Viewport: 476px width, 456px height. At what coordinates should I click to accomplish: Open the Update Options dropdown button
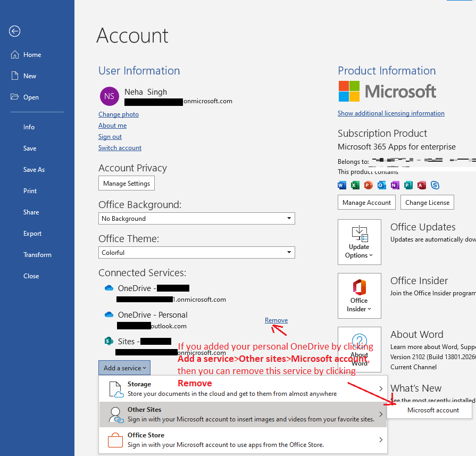360,242
